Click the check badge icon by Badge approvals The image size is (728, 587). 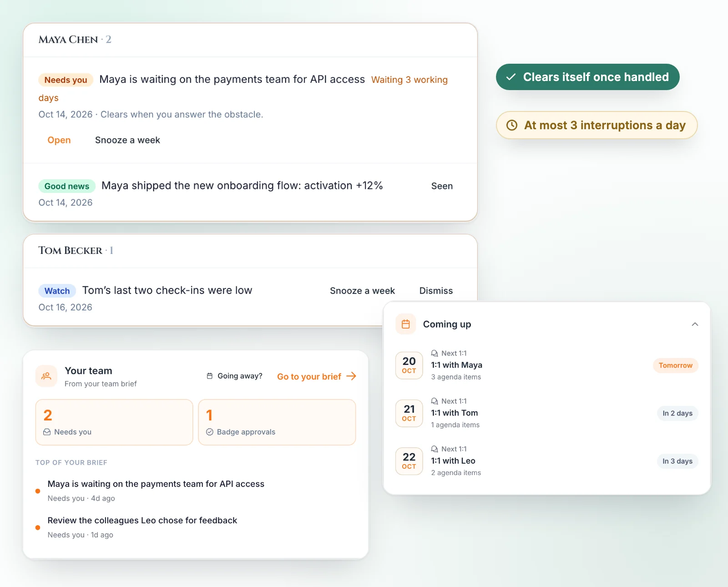pos(210,432)
